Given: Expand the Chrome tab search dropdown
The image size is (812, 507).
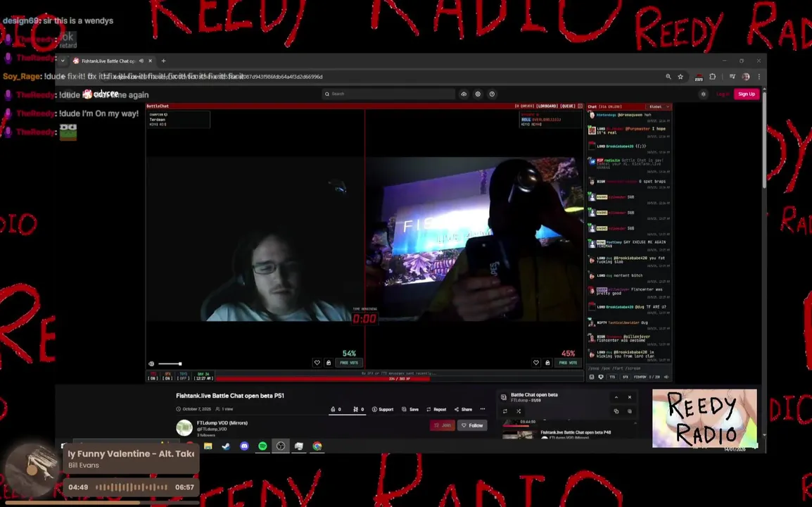Looking at the screenshot, I should point(63,61).
